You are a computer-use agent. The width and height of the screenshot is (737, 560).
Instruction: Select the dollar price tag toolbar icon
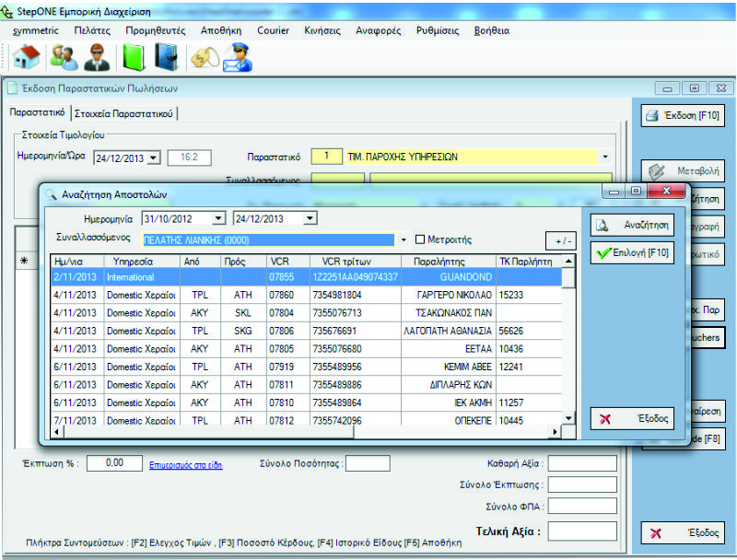pyautogui.click(x=204, y=57)
